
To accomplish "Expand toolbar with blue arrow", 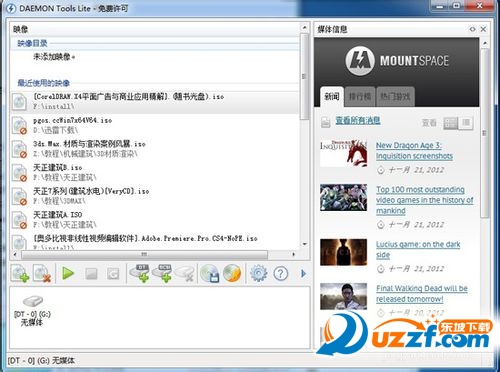I will pos(303,273).
